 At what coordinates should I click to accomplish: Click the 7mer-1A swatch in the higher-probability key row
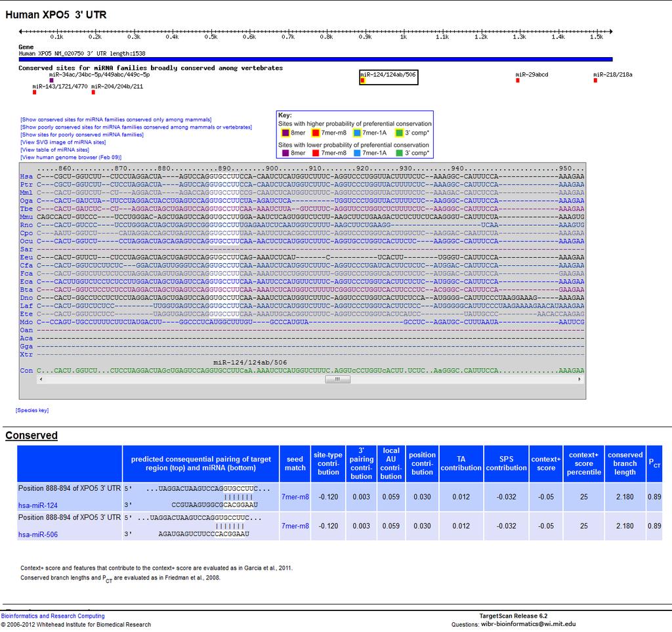pyautogui.click(x=357, y=133)
